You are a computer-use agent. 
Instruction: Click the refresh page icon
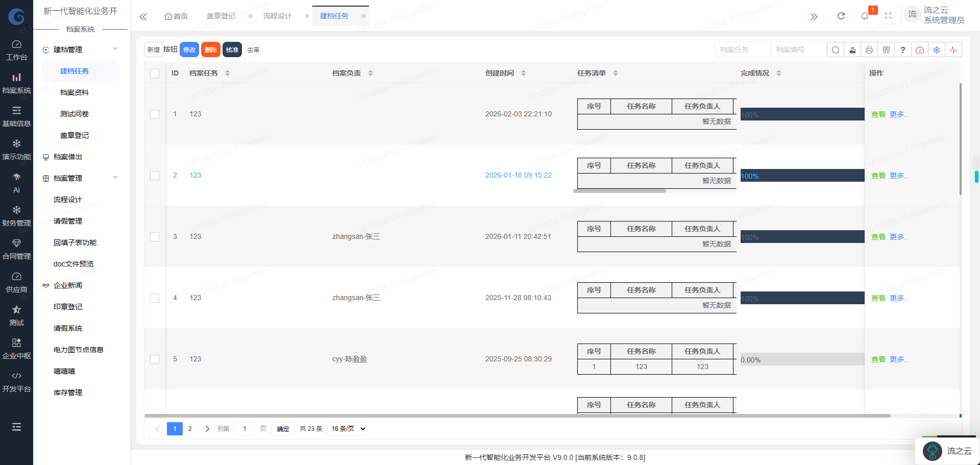841,16
